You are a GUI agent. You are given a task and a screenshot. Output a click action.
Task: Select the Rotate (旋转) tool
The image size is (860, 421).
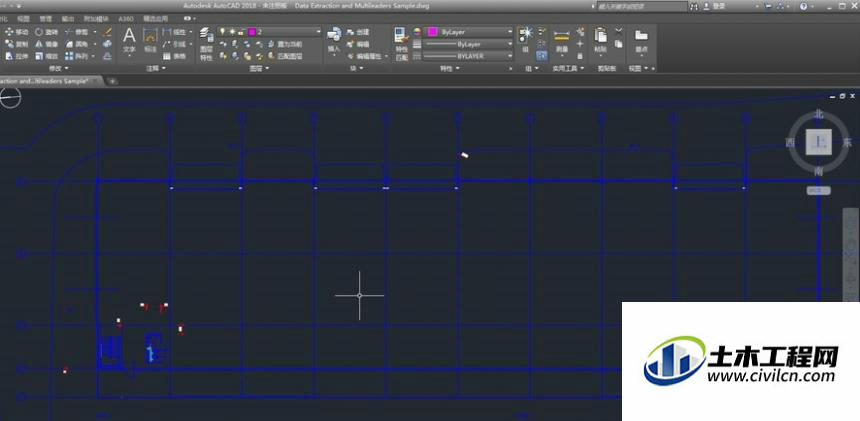click(47, 32)
